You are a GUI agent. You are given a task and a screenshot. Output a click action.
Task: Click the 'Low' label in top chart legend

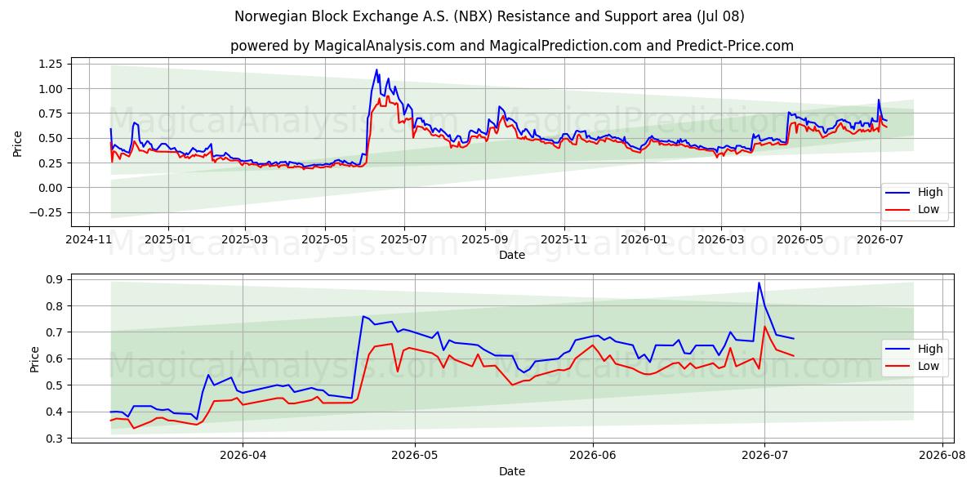[928, 209]
